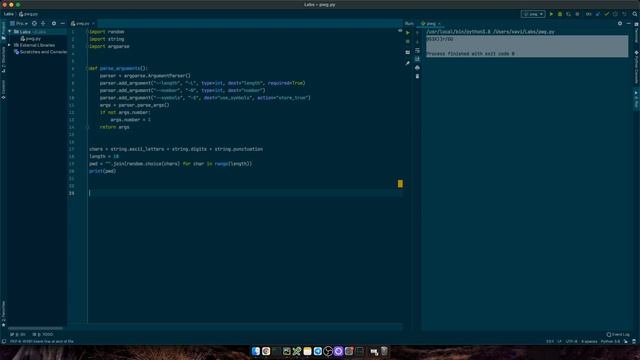640x360 pixels.
Task: Click the Git update project arrow icon
Action: pyautogui.click(x=598, y=14)
